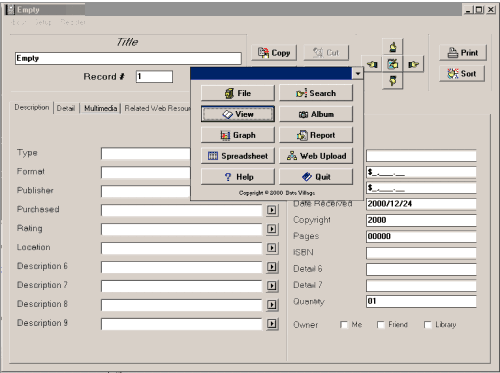Expand the Description 6 list arrow
The image size is (500, 373).
click(272, 267)
